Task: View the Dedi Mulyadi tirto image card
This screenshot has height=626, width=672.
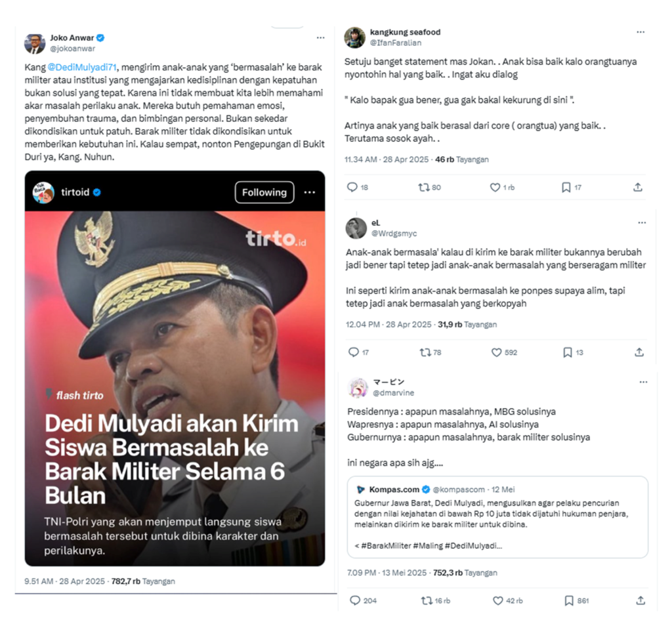Action: [x=175, y=388]
